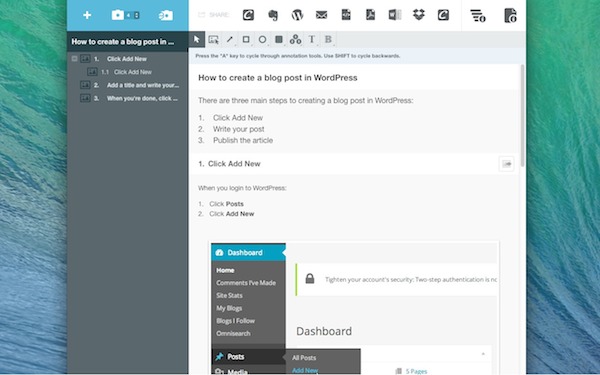Select step 3 When you're done, click
The width and height of the screenshot is (600, 375).
point(142,98)
